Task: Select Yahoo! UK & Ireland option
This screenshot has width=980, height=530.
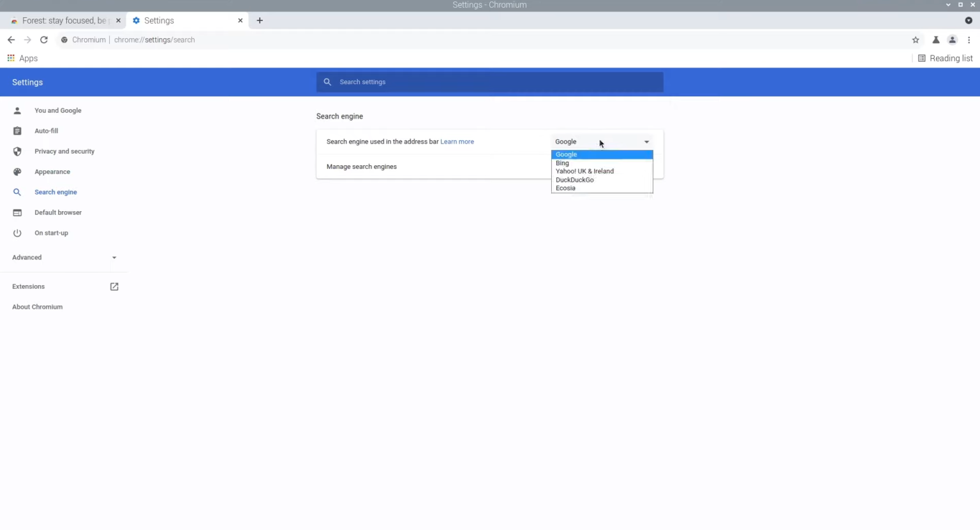Action: click(x=584, y=171)
